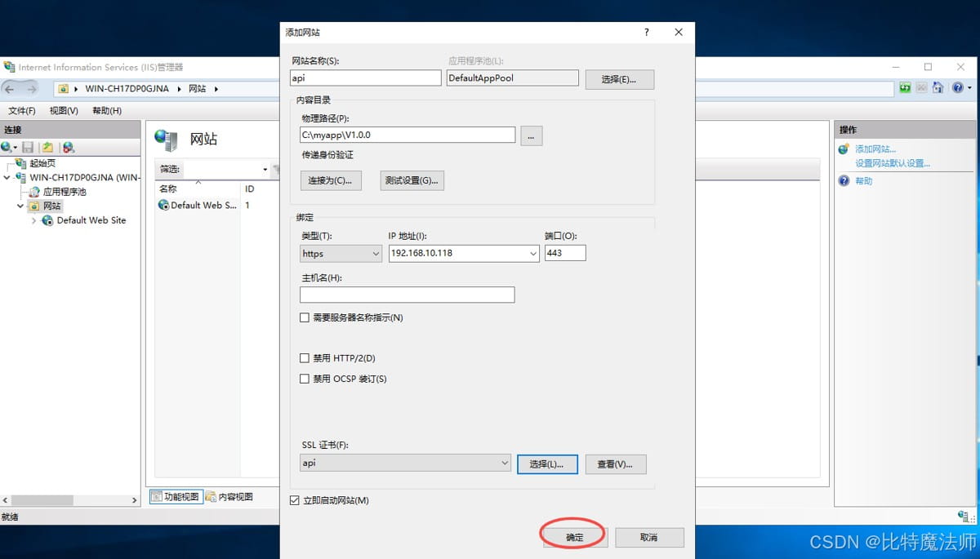The image size is (980, 559).
Task: Click the back navigation arrow icon
Action: pyautogui.click(x=11, y=88)
